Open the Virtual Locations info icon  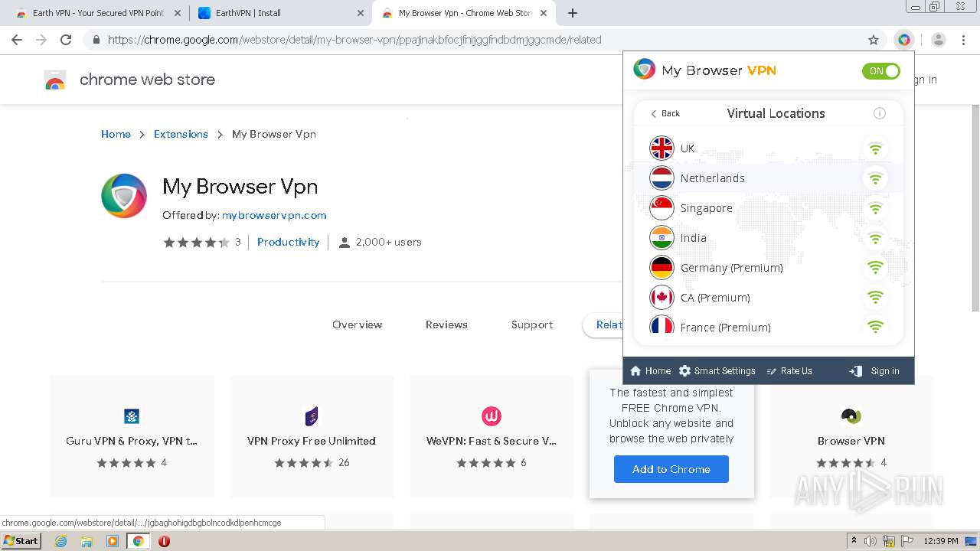[x=880, y=113]
